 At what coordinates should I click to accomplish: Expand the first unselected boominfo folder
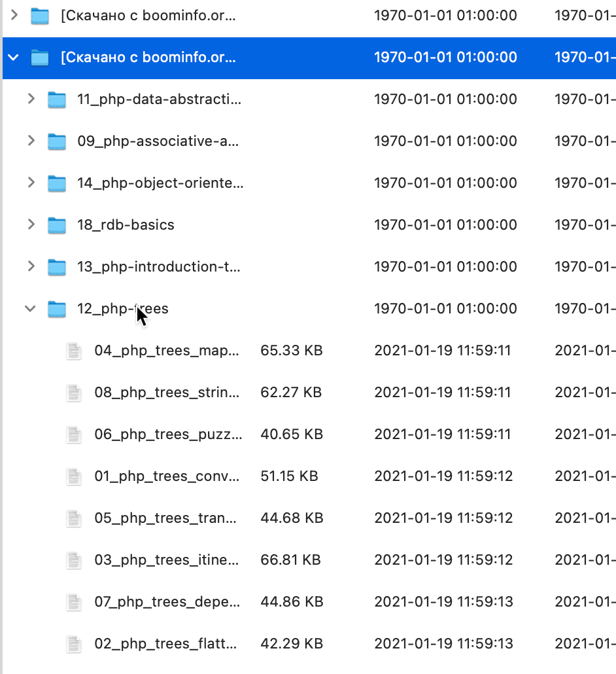coord(14,16)
